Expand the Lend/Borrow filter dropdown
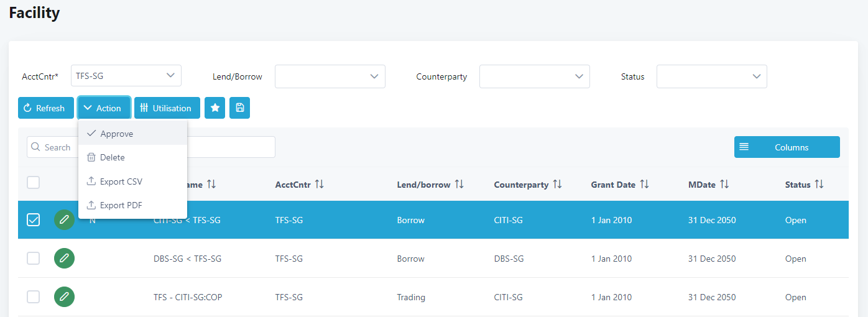Screen dimensions: 868x317 pos(330,76)
